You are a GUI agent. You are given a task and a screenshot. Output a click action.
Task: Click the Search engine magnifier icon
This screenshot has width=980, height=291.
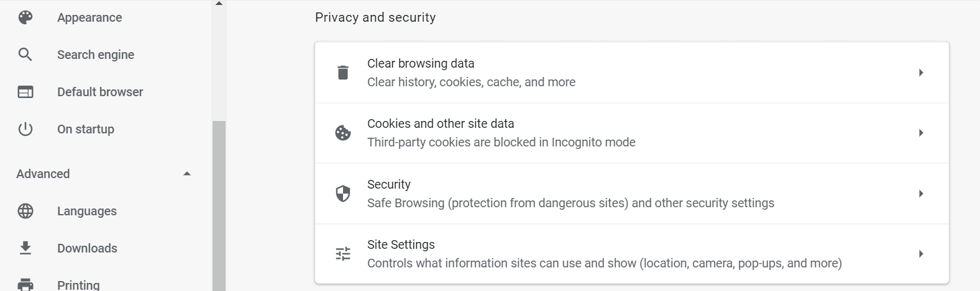[25, 55]
